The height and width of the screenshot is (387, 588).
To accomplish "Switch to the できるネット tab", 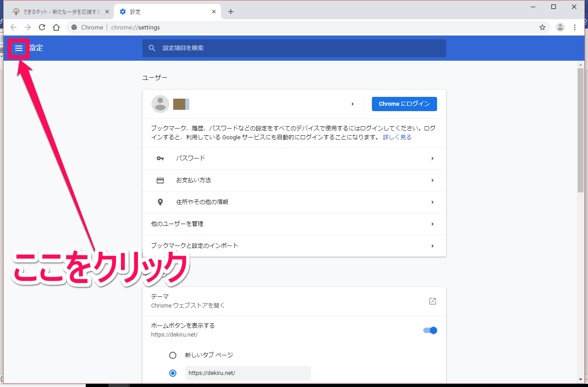I will [x=60, y=12].
